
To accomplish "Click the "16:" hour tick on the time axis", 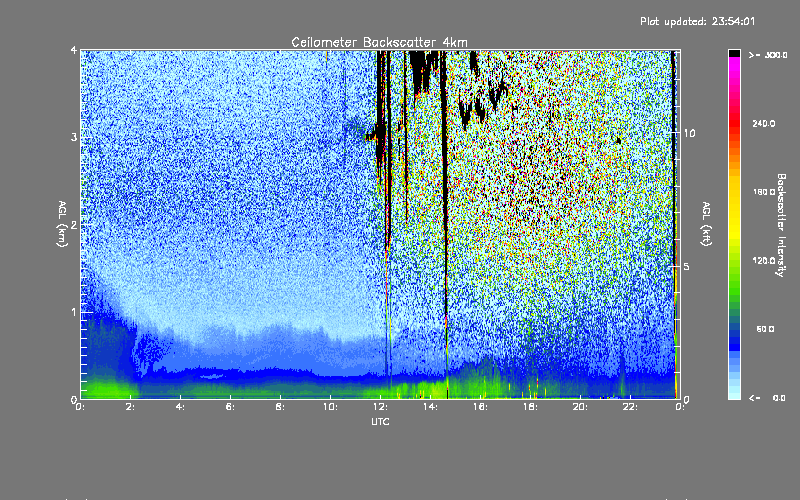I will [x=480, y=407].
